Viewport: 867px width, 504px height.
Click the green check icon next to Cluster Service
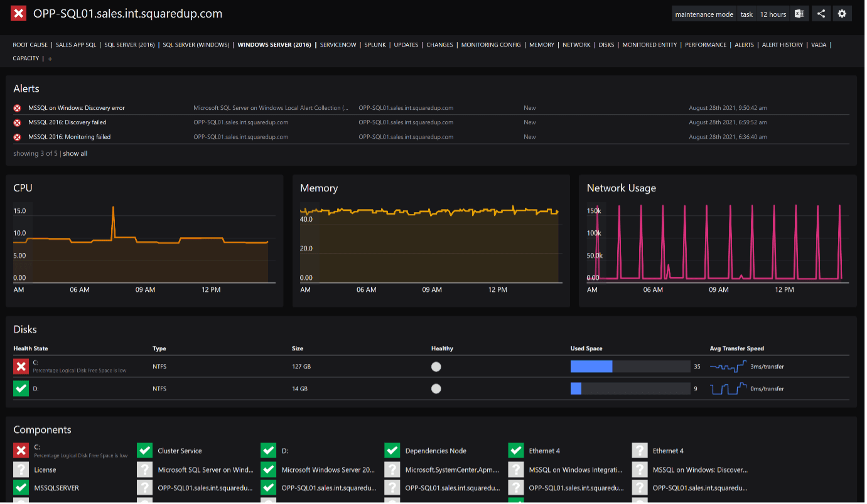tap(145, 451)
